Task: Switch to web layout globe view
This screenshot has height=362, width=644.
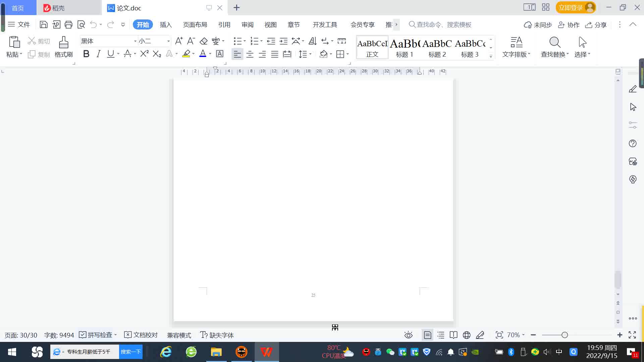Action: click(x=467, y=335)
